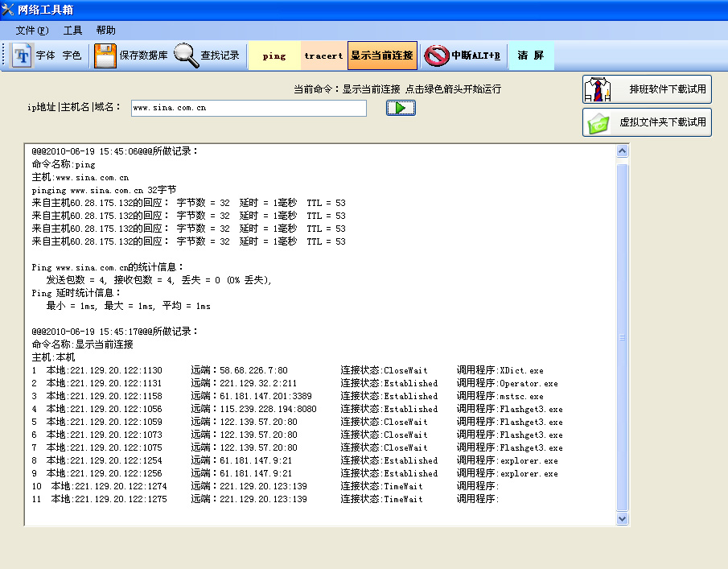Click connection row 2 with Operator.exe

[295, 383]
